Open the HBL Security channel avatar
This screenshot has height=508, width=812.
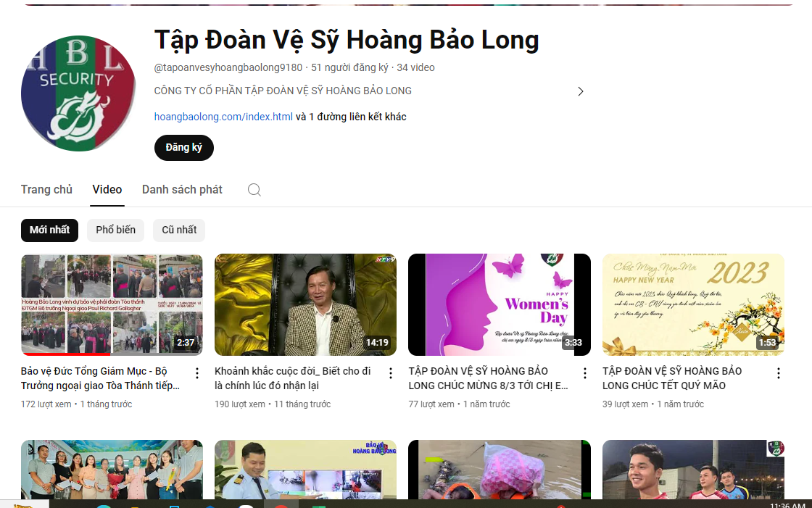point(78,93)
